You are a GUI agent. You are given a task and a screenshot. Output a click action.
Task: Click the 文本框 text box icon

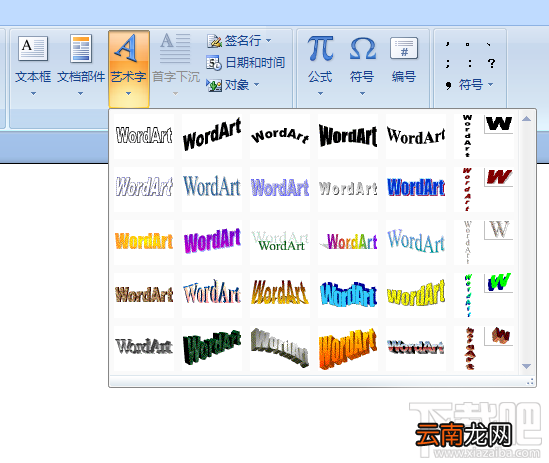pyautogui.click(x=33, y=48)
